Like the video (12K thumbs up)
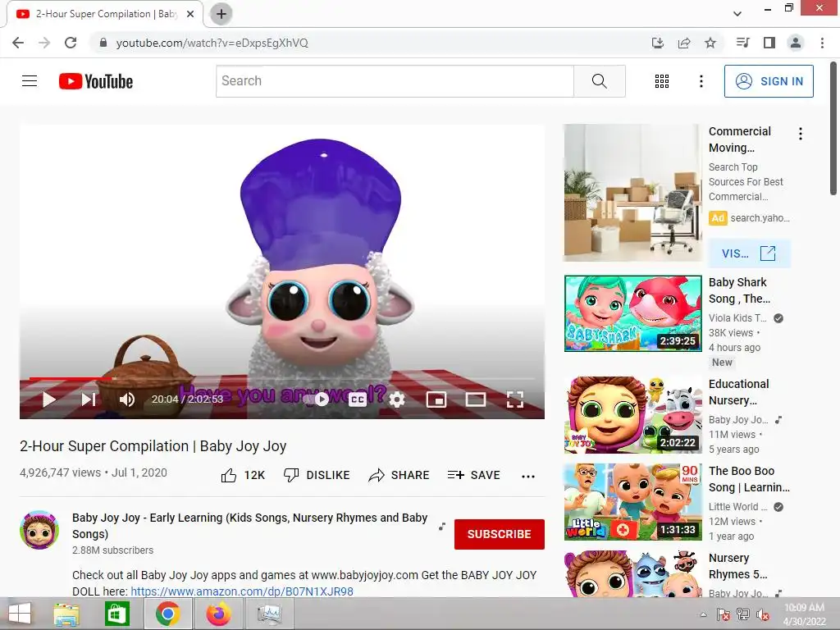Image resolution: width=840 pixels, height=630 pixels. [x=243, y=475]
